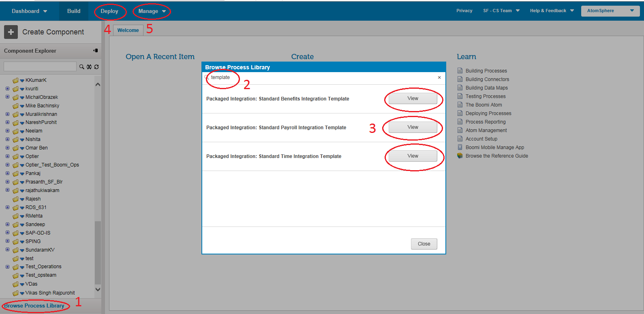Click the folder icon next to Rajesh
The width and height of the screenshot is (644, 314).
(15, 199)
